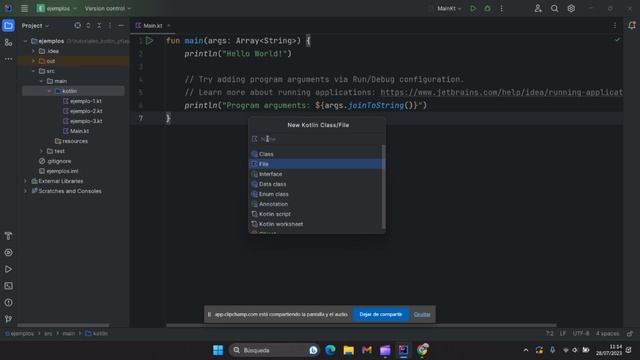The height and width of the screenshot is (360, 640).
Task: Open Windows Start menu
Action: 218,350
